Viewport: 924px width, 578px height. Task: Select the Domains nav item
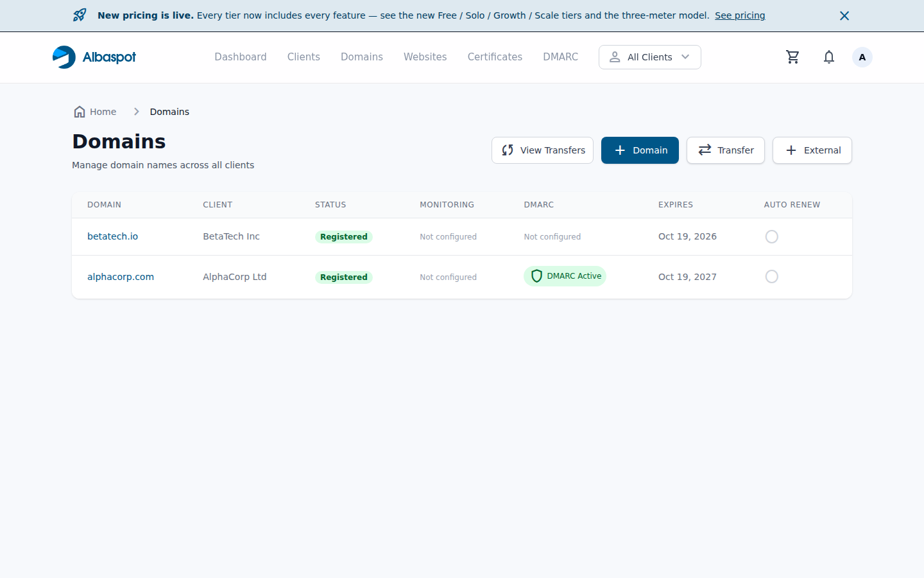coord(362,57)
